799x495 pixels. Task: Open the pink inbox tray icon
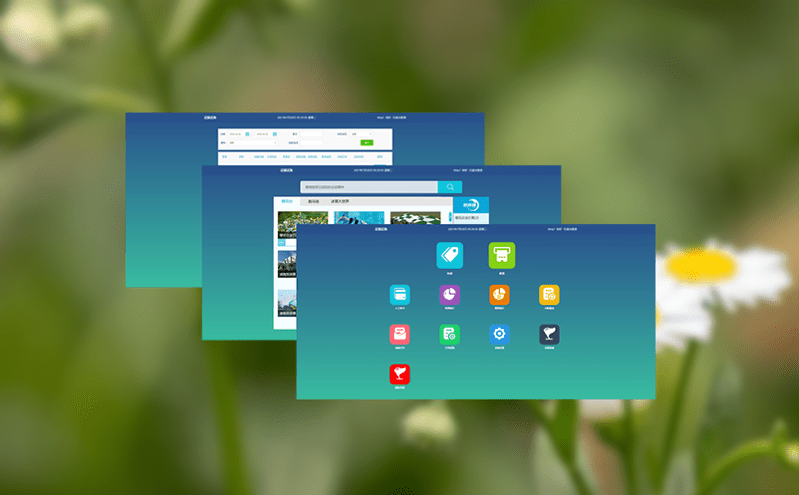400,335
